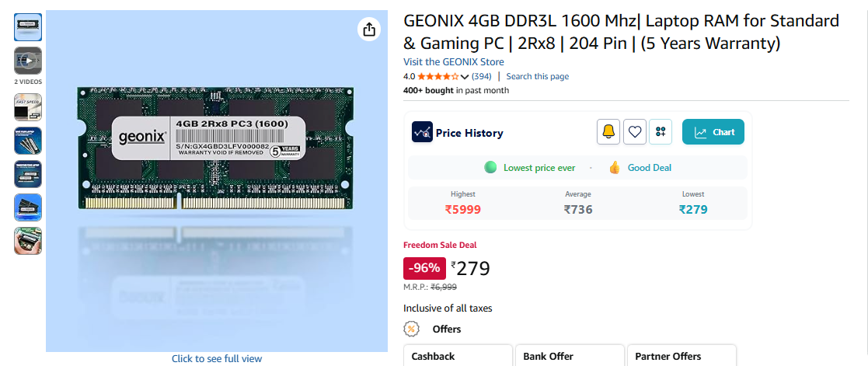
Task: Set a price alert with the bell icon
Action: [608, 132]
